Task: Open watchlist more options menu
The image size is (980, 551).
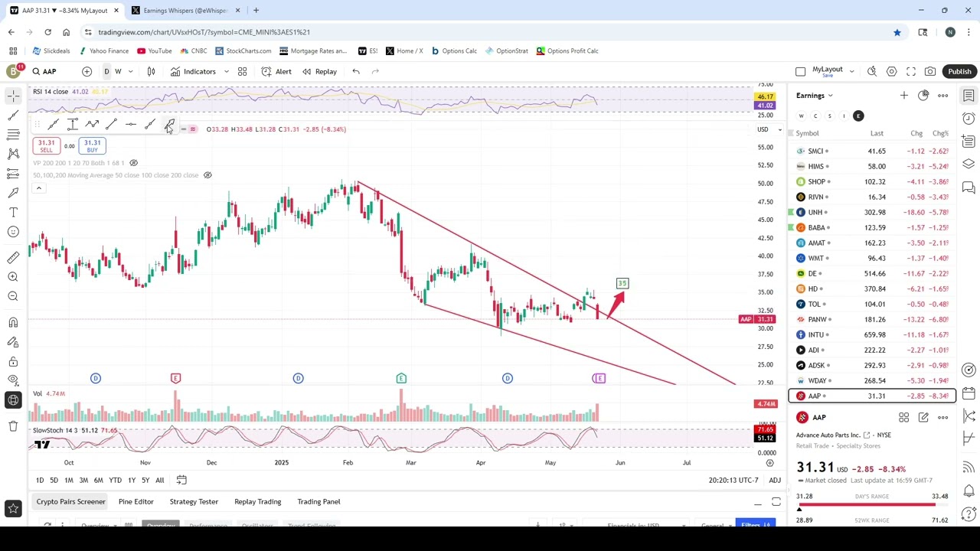Action: (x=942, y=96)
